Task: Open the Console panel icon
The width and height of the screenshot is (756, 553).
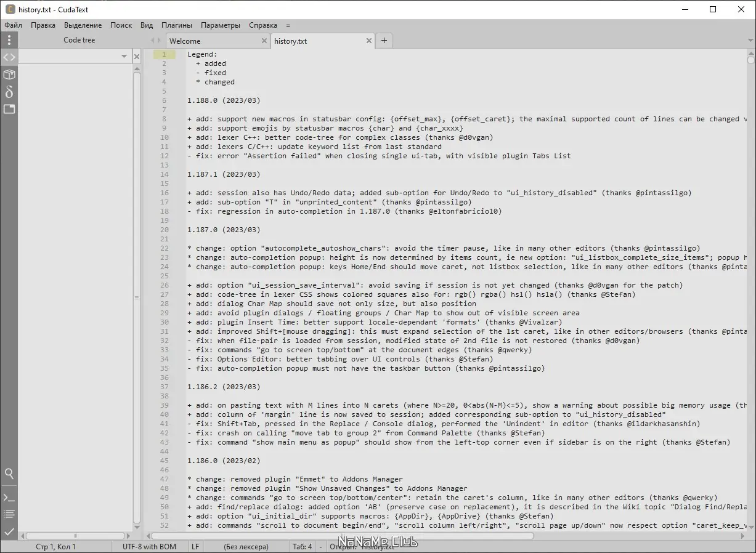Action: [x=9, y=497]
